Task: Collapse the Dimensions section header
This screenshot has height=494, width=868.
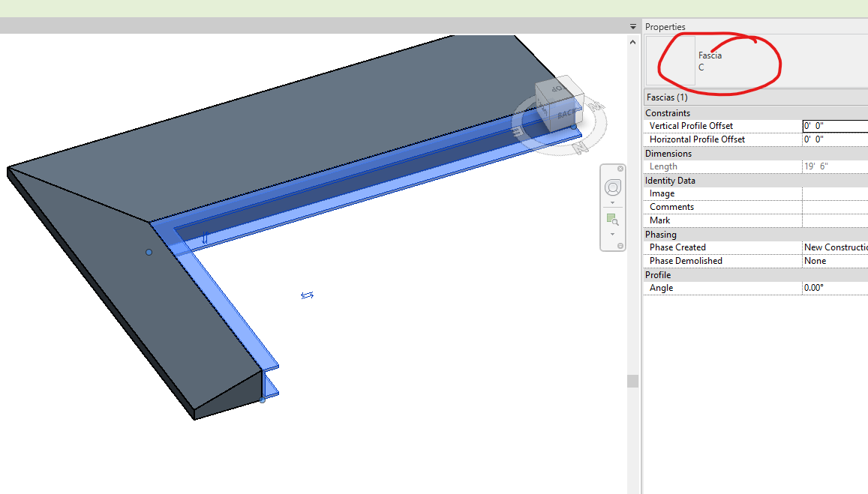Action: (x=755, y=154)
